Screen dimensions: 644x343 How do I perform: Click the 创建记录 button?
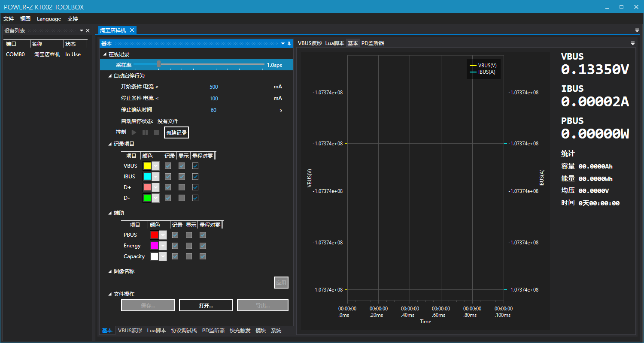[x=176, y=132]
